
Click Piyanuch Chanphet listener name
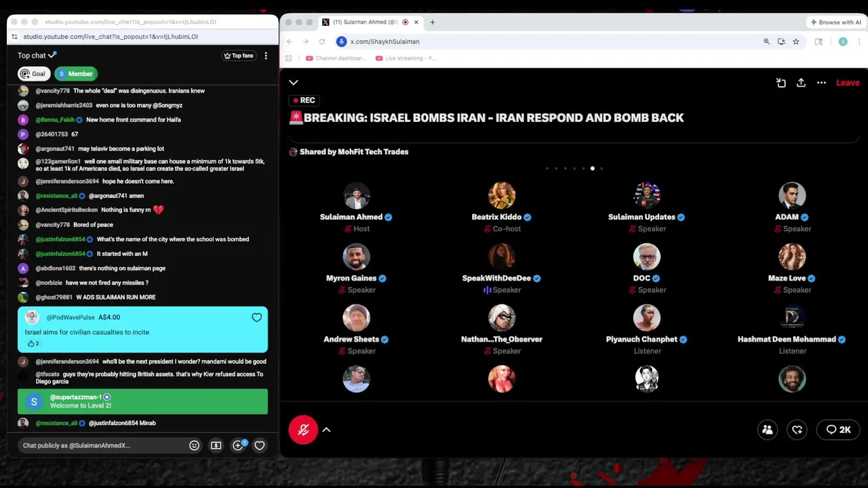pyautogui.click(x=642, y=339)
